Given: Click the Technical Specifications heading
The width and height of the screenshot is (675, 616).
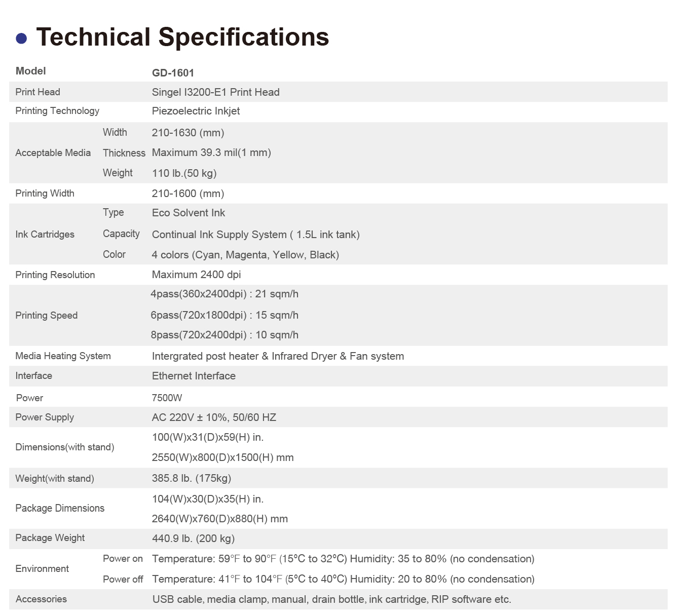Looking at the screenshot, I should point(182,37).
